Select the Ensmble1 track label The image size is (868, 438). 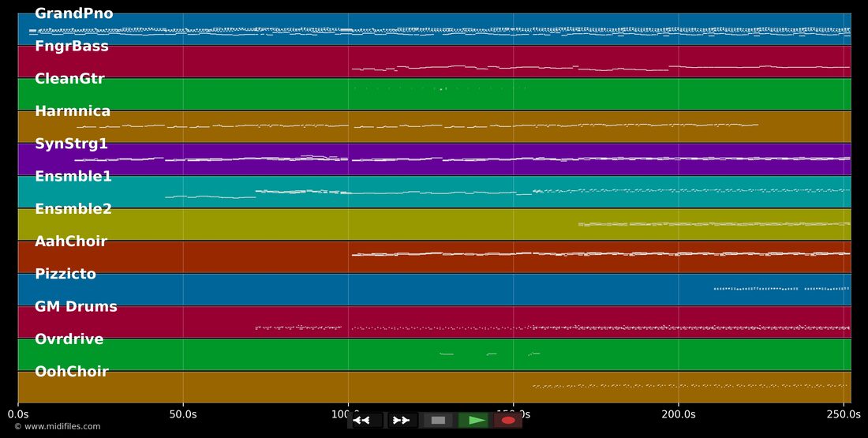point(73,177)
